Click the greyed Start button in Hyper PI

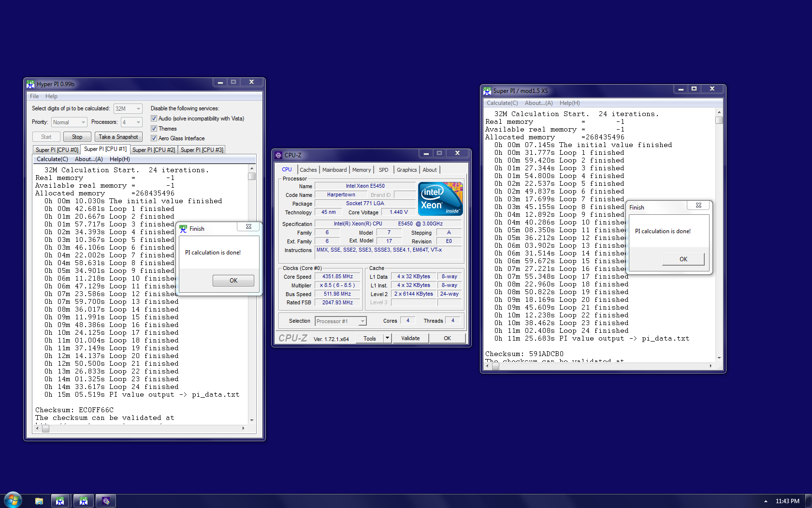(x=46, y=137)
